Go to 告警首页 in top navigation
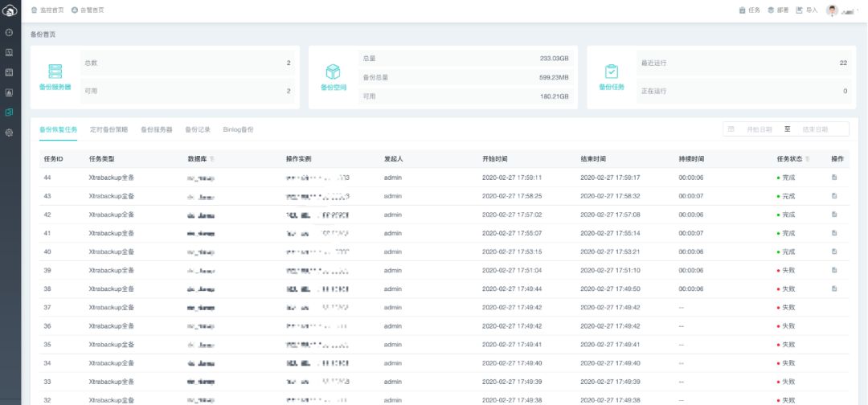 (x=88, y=10)
